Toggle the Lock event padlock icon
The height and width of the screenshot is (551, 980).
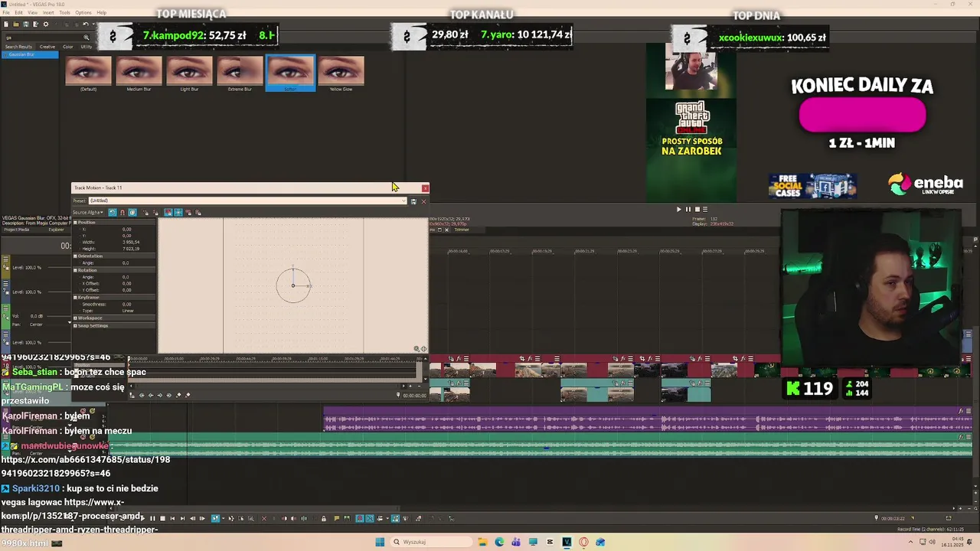click(x=324, y=518)
